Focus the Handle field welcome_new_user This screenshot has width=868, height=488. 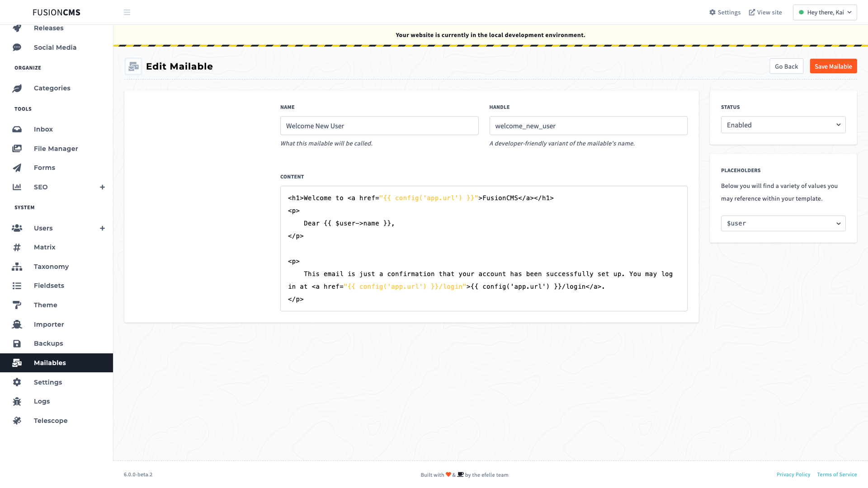(588, 126)
